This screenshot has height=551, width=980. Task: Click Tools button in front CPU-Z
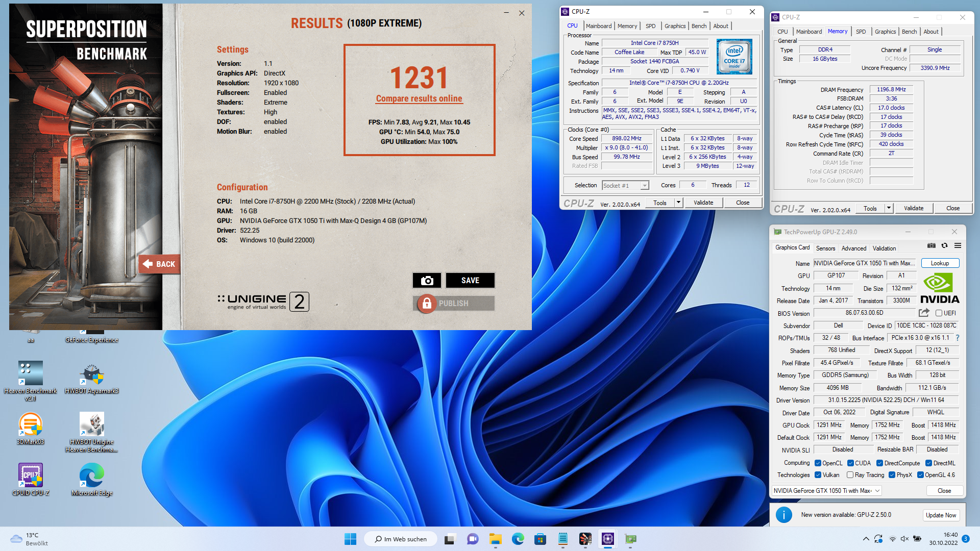click(x=659, y=203)
